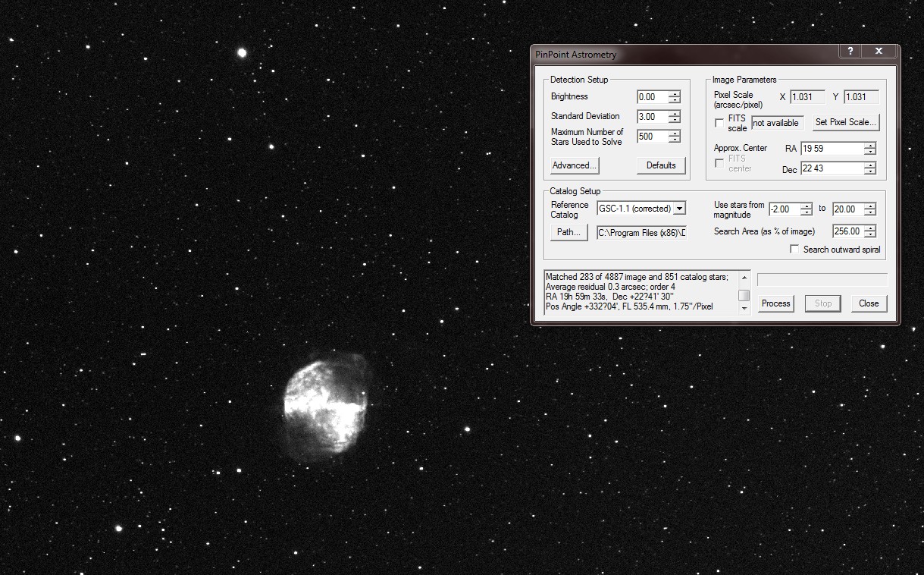924x575 pixels.
Task: Decrease Maximum Number of Stars spinner
Action: pos(675,140)
